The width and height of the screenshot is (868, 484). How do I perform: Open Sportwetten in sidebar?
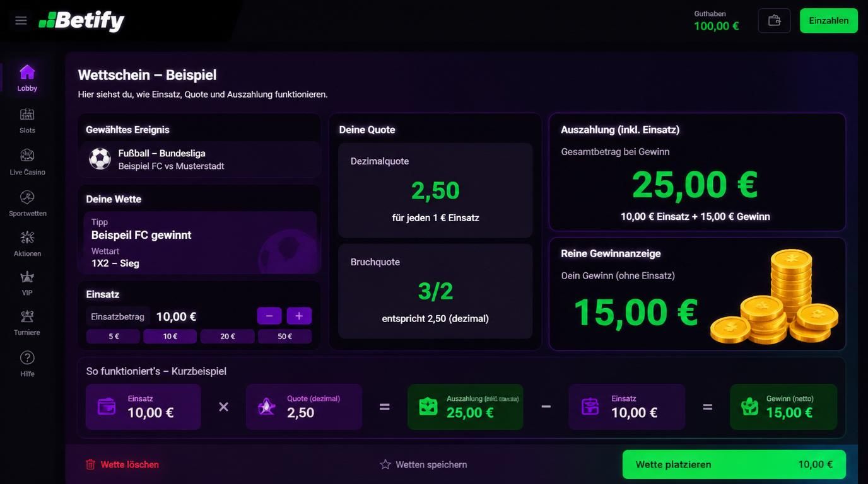pyautogui.click(x=27, y=204)
